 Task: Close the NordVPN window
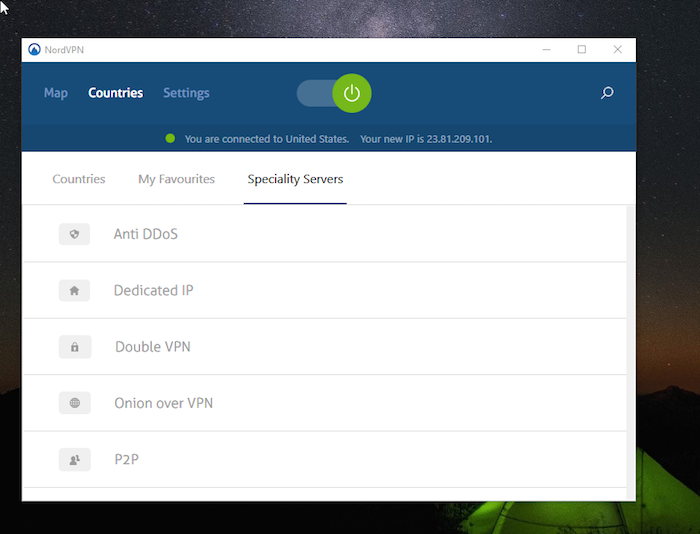pos(617,50)
